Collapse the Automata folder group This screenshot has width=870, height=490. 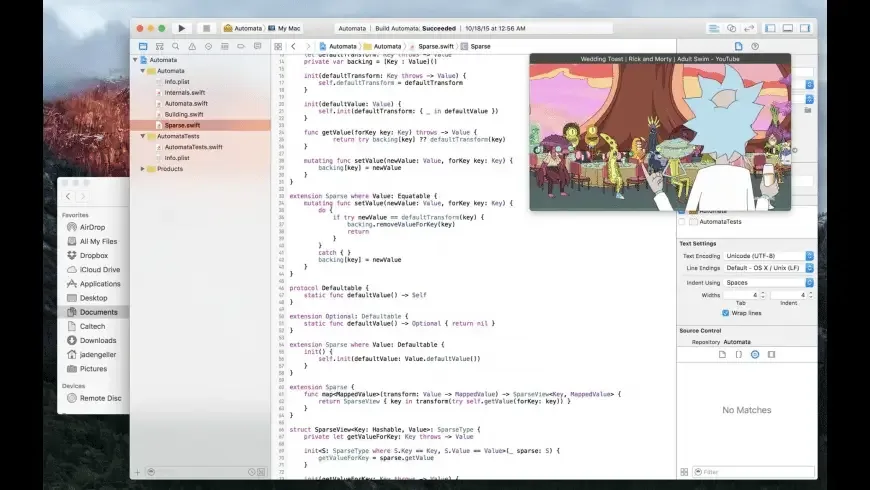tap(143, 70)
